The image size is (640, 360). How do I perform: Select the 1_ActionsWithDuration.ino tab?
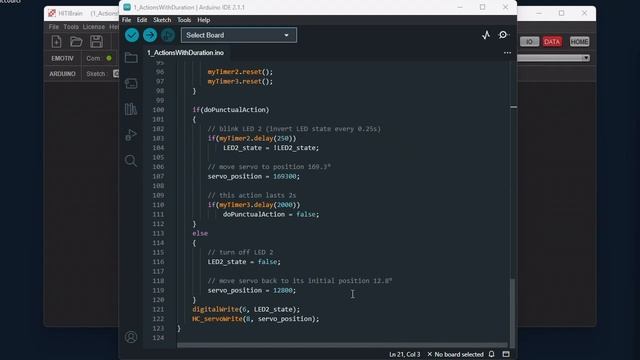185,53
